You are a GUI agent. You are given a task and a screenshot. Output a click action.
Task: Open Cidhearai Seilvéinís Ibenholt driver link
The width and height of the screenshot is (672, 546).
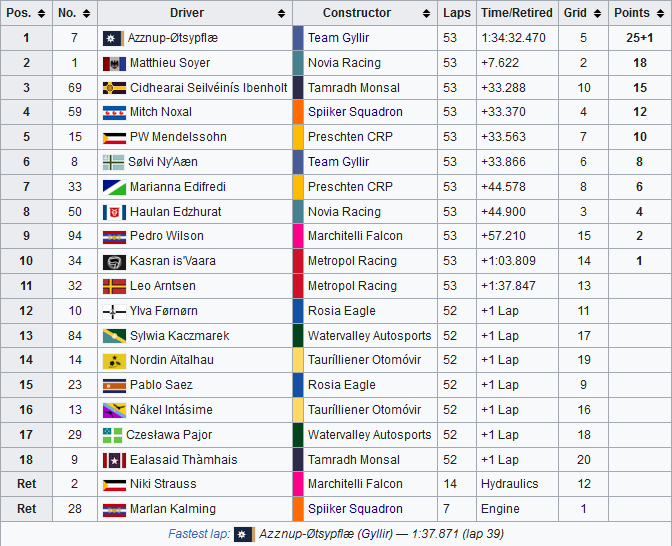pos(209,88)
